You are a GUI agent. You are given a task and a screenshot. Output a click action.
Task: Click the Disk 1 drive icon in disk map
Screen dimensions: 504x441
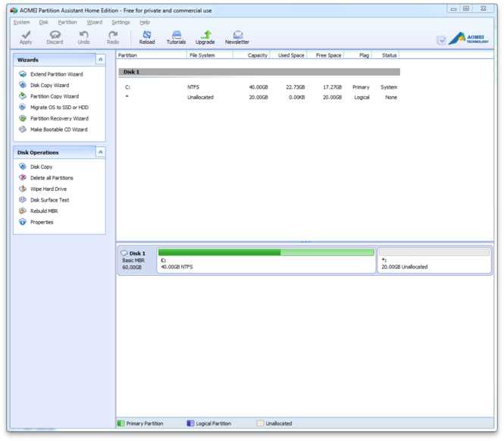coord(124,253)
